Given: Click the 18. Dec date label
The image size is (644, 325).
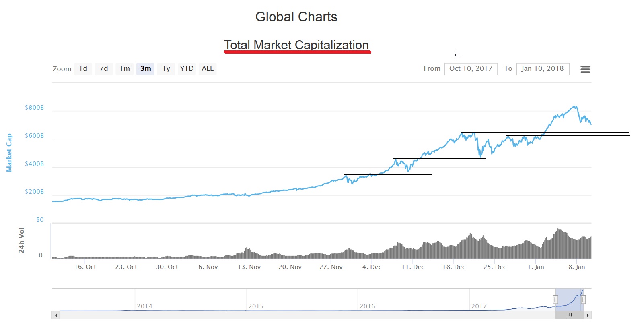Looking at the screenshot, I should (454, 267).
